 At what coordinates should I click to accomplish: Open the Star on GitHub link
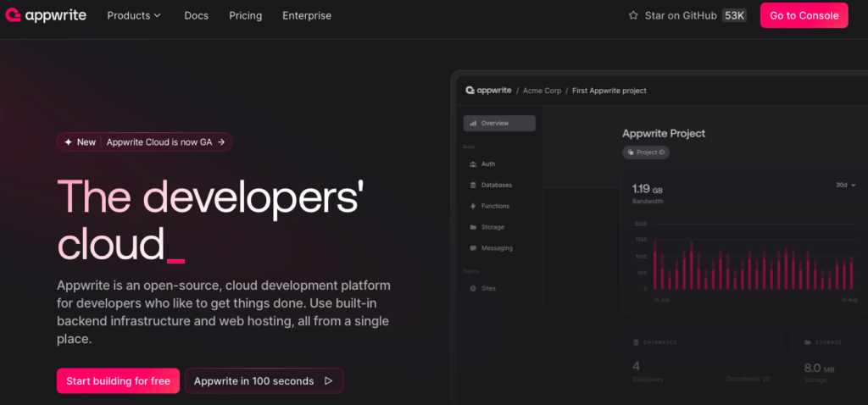click(681, 15)
